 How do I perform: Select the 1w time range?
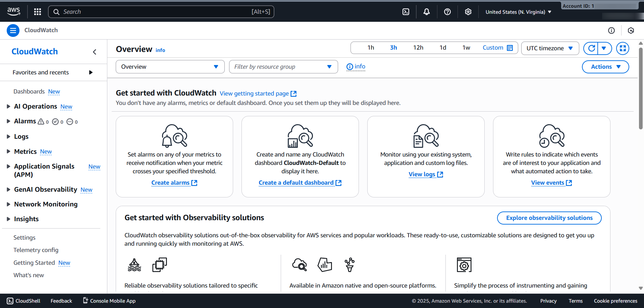click(x=466, y=48)
